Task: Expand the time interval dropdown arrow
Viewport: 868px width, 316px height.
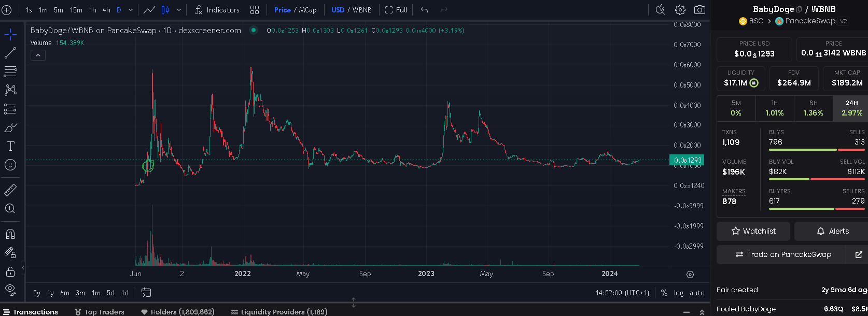Action: (131, 10)
